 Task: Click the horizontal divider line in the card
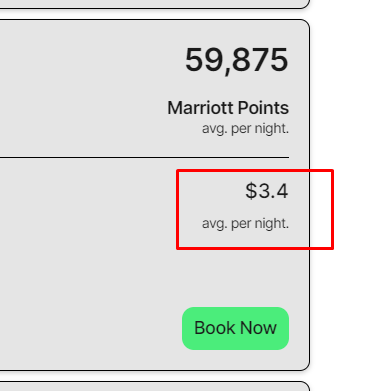144,157
